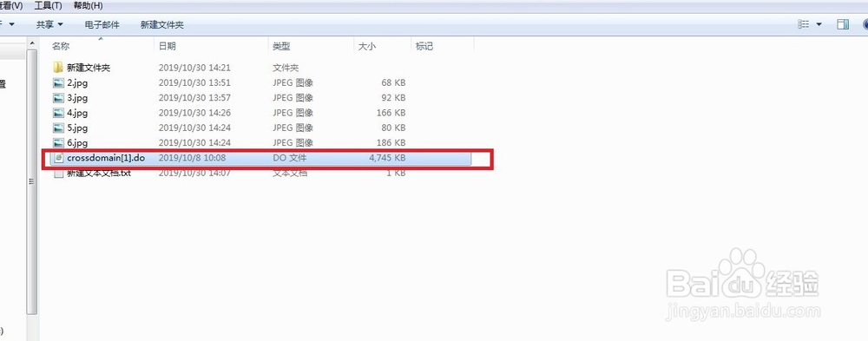Viewport: 868px width, 341px height.
Task: Select the 5.jpg file icon
Action: click(x=59, y=128)
